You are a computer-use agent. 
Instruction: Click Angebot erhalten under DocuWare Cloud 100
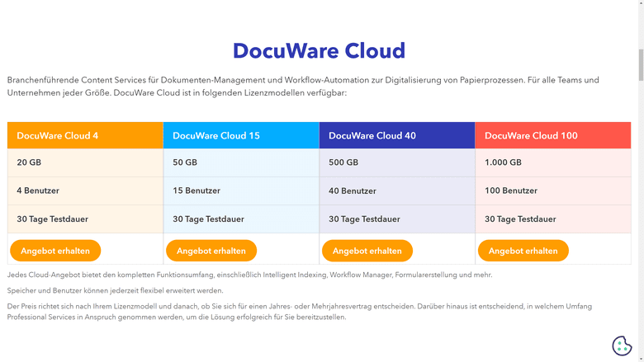(x=523, y=251)
